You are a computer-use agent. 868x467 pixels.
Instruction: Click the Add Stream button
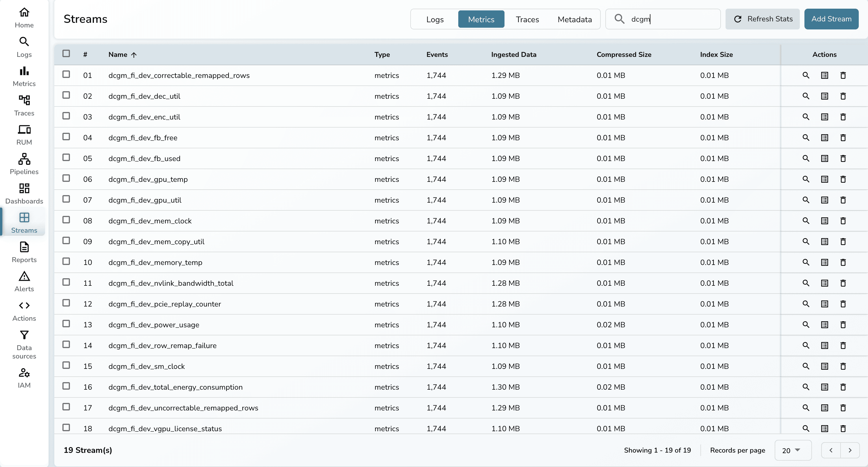point(831,19)
